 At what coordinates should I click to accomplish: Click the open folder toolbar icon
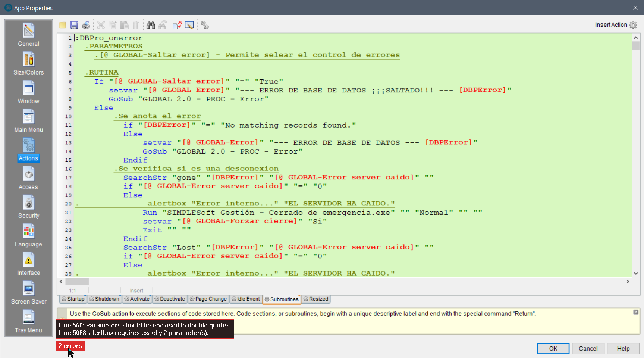63,25
